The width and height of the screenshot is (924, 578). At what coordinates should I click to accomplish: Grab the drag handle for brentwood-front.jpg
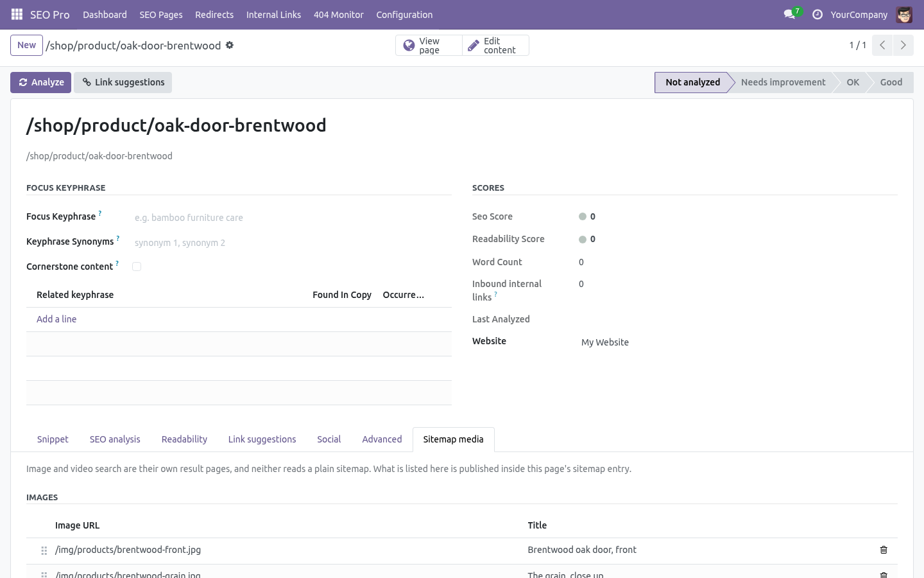tap(44, 550)
